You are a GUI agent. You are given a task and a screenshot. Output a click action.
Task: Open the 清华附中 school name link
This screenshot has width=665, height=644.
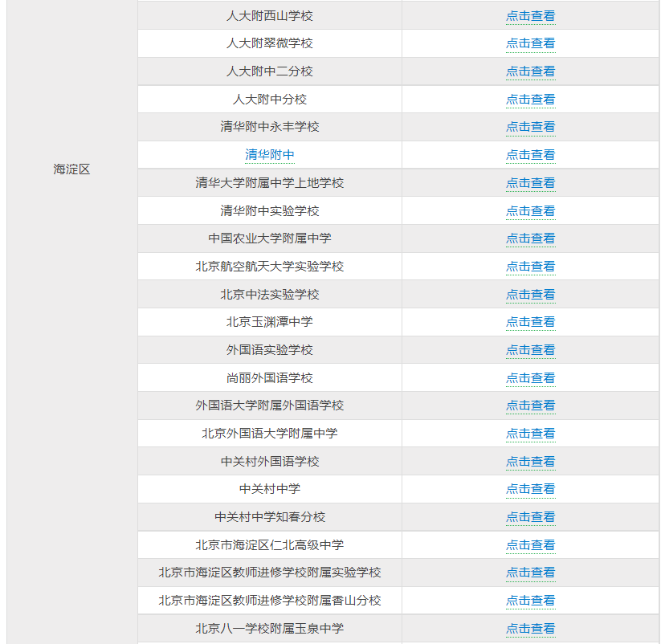[270, 155]
